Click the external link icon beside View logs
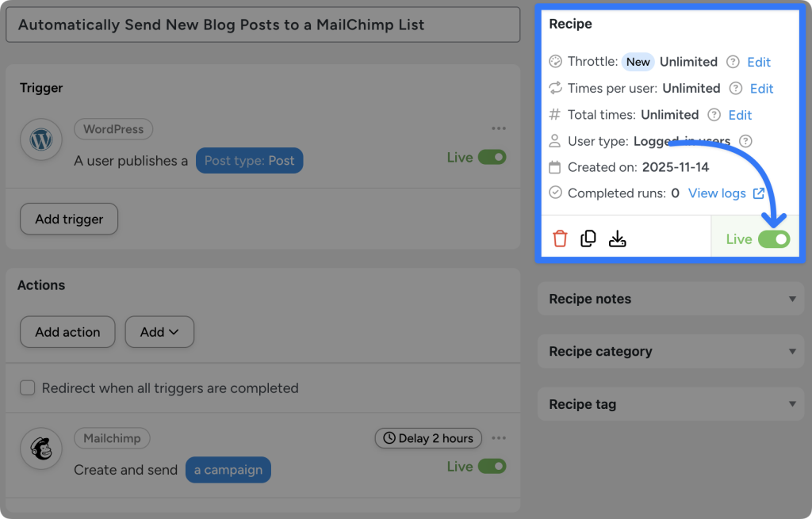Screen dimensions: 812x519 point(760,193)
